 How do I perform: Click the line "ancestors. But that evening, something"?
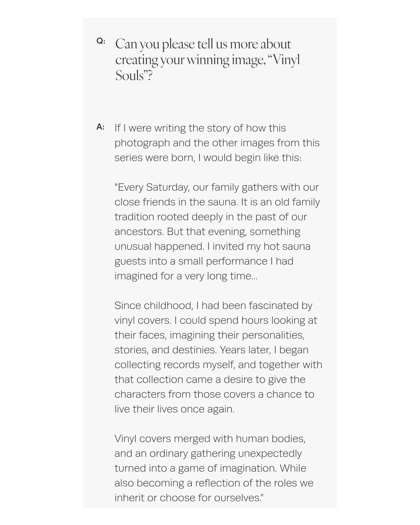pos(208,232)
